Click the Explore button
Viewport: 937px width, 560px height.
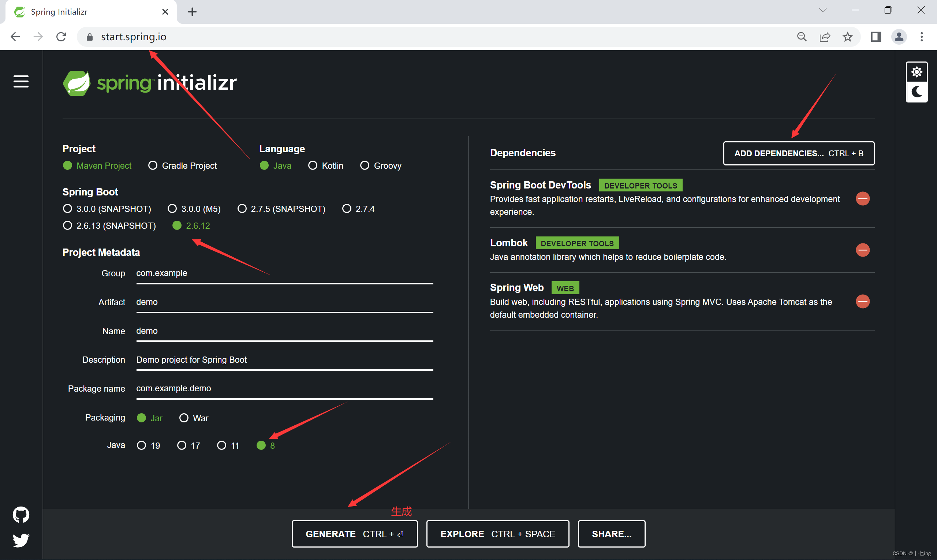pyautogui.click(x=497, y=534)
